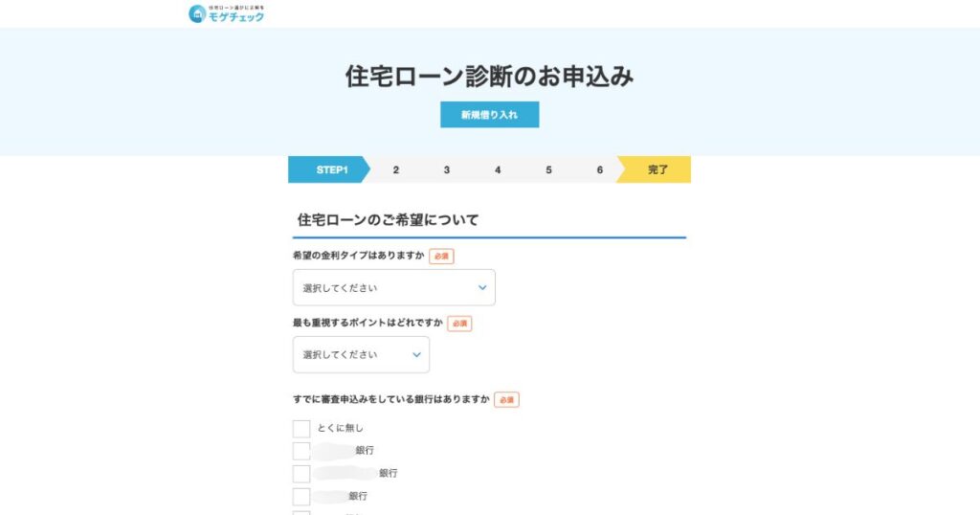Click the 新規借り入れ button
The height and width of the screenshot is (515, 980).
click(x=489, y=114)
